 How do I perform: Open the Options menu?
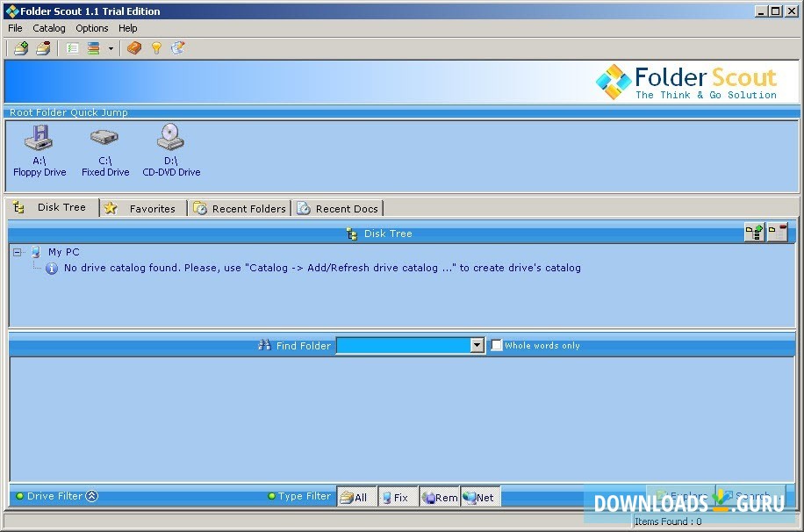click(x=92, y=28)
